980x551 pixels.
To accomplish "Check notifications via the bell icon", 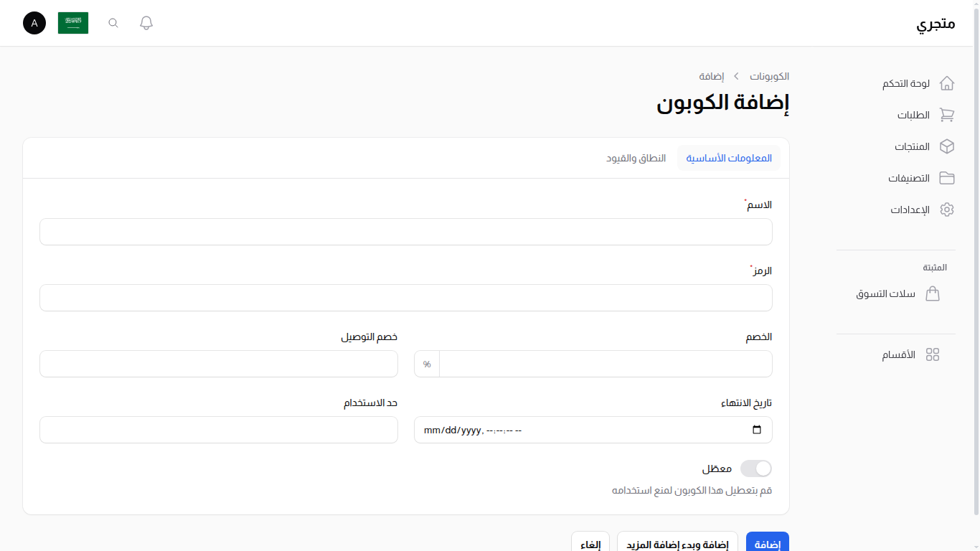I will click(x=146, y=22).
